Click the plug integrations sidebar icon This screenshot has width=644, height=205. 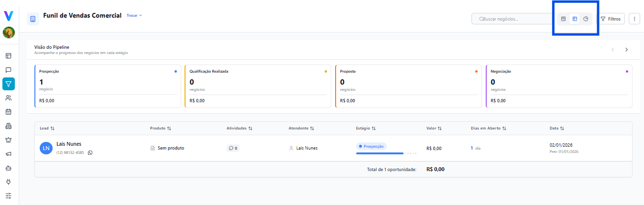click(9, 182)
